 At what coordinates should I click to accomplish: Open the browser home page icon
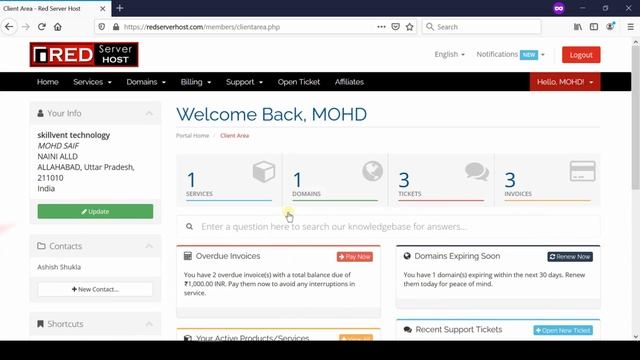coord(58,27)
